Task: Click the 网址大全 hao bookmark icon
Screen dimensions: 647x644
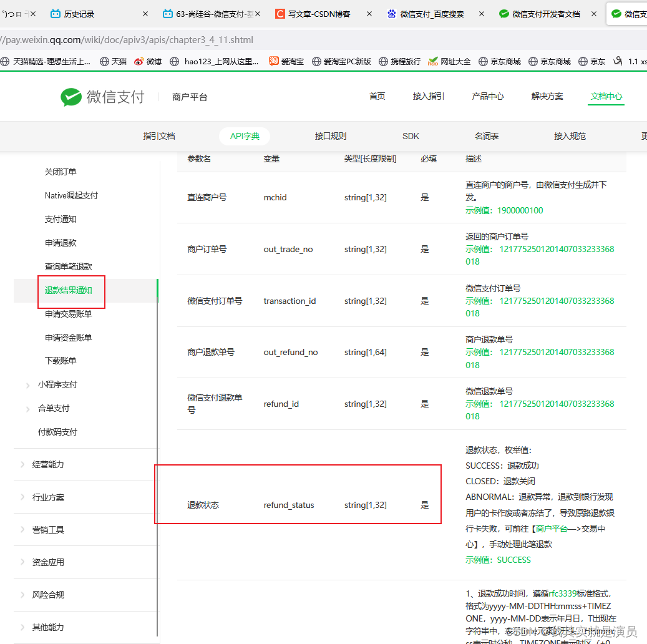Action: coord(433,62)
